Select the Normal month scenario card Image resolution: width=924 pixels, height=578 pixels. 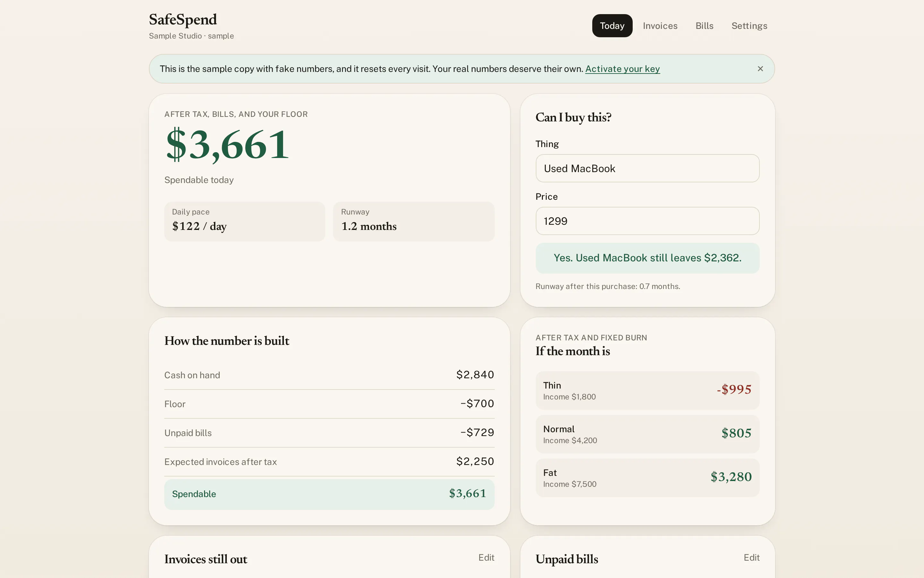coord(647,434)
